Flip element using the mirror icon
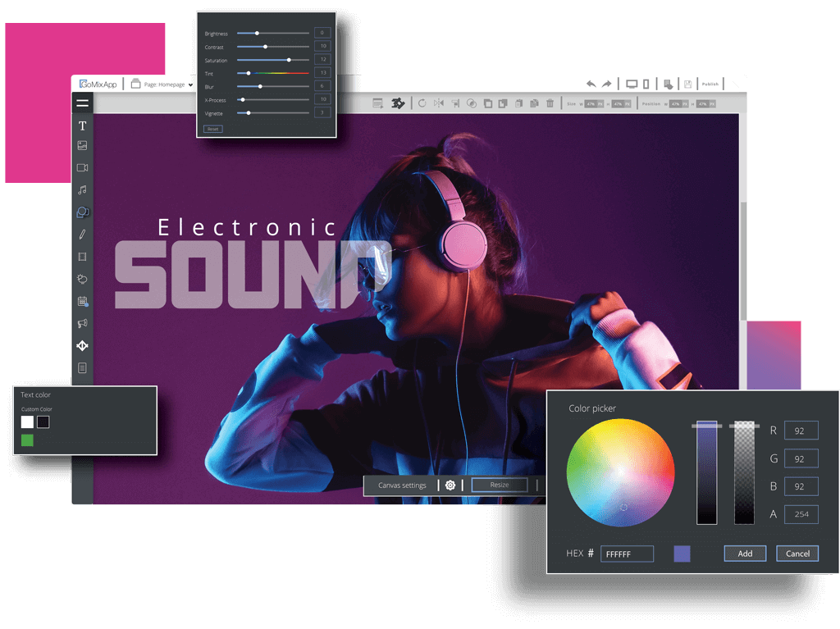 [438, 103]
